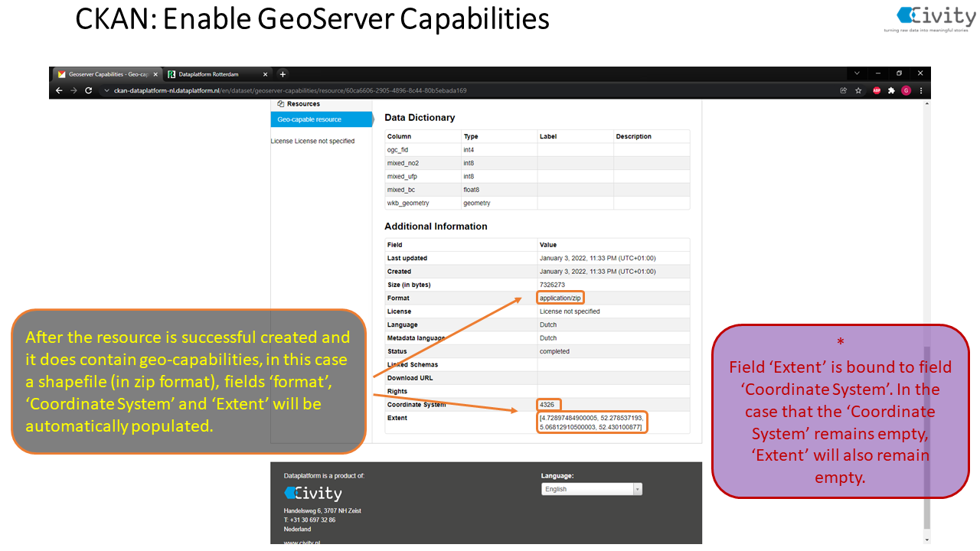Click the Extent coordinates value

[x=592, y=422]
